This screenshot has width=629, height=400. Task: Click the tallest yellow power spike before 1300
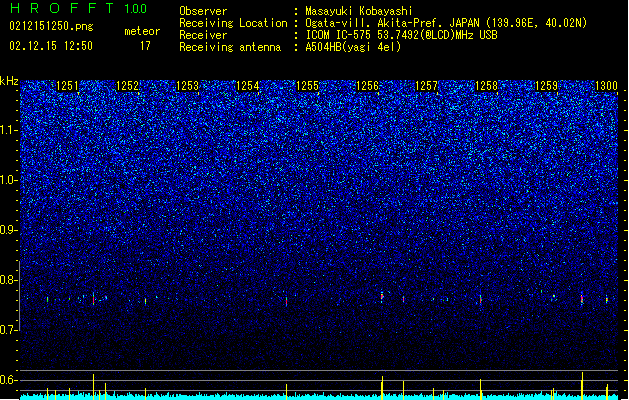click(582, 386)
